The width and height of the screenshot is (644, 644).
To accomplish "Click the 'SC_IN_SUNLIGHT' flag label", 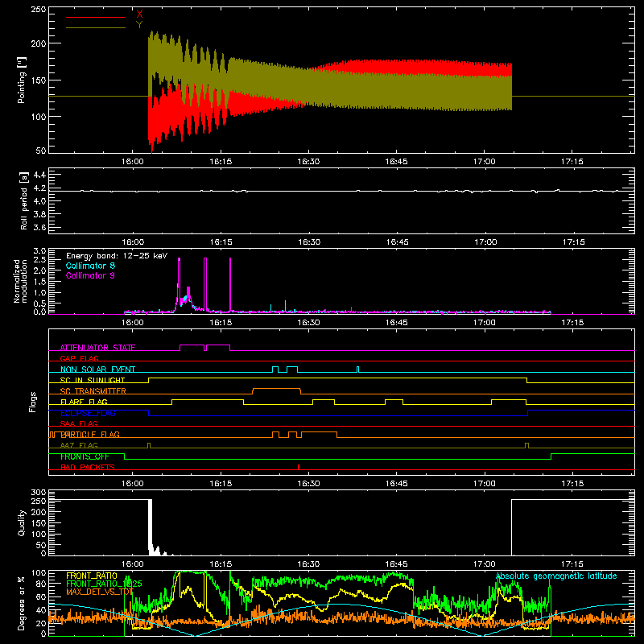I will tap(93, 380).
